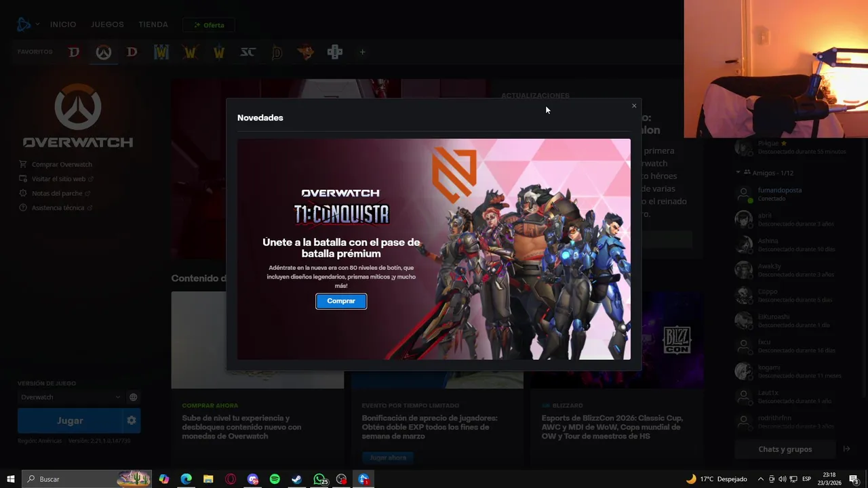868x488 pixels.
Task: Click the green Oferta button
Action: pos(209,25)
